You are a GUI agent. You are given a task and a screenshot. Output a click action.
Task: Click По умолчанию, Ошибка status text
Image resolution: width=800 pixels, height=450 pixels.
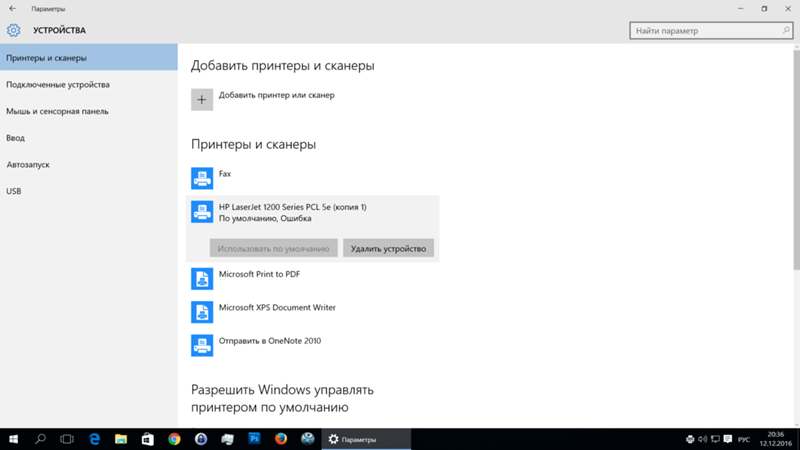pos(265,218)
